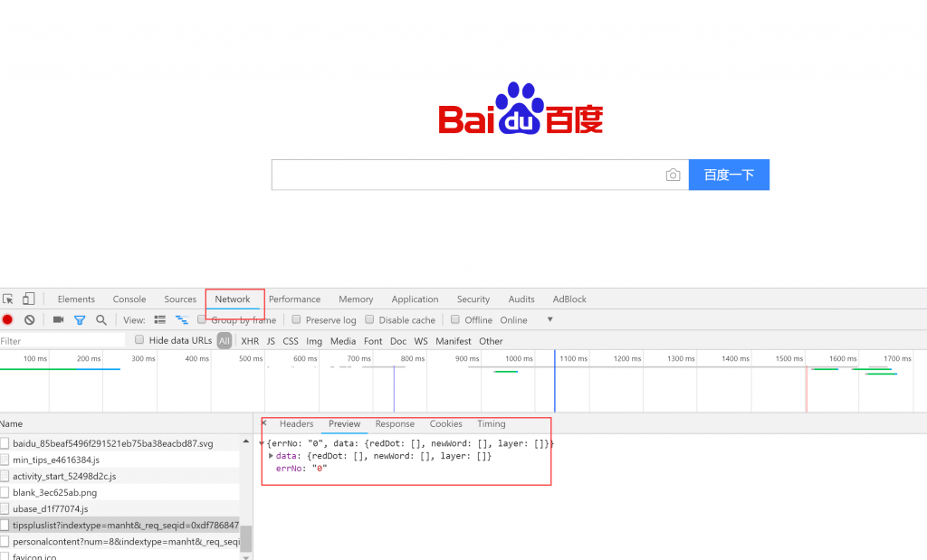The height and width of the screenshot is (560, 927).
Task: Tick the checkbox next to activity_start_52498d2c.js
Action: coord(5,476)
